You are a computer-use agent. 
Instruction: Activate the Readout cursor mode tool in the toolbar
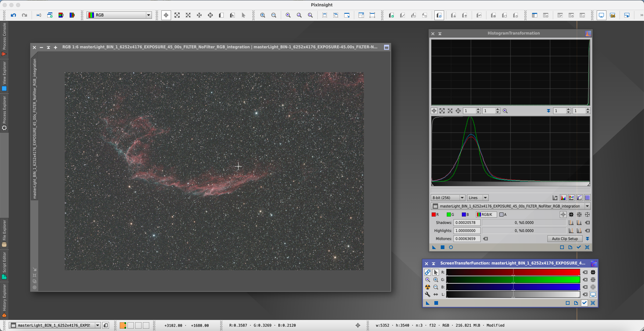pyautogui.click(x=166, y=15)
